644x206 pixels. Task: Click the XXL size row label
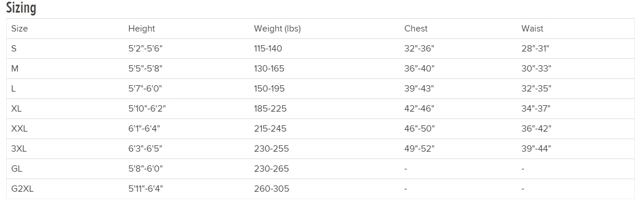point(19,129)
